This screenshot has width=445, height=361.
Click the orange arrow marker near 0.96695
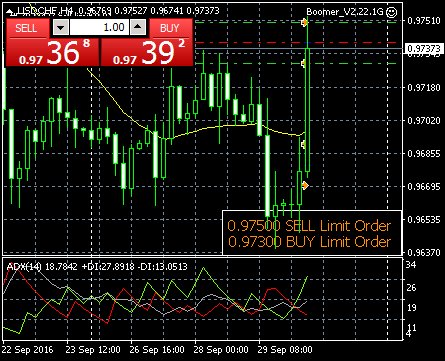pyautogui.click(x=305, y=185)
